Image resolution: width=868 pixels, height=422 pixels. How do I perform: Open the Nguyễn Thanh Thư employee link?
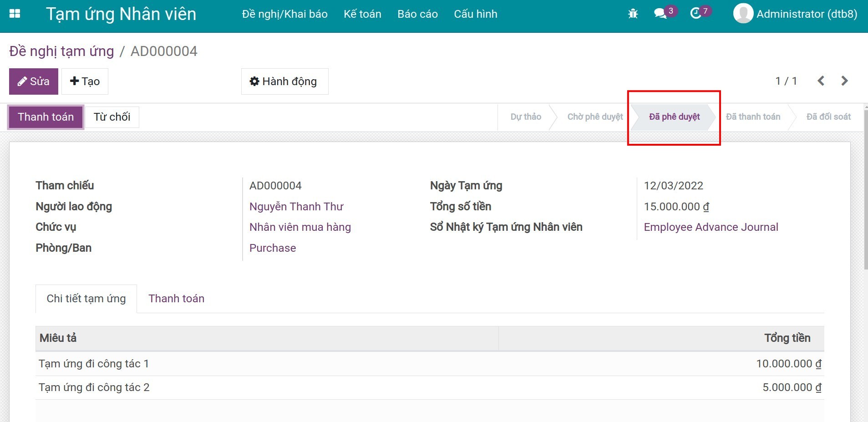click(x=296, y=207)
